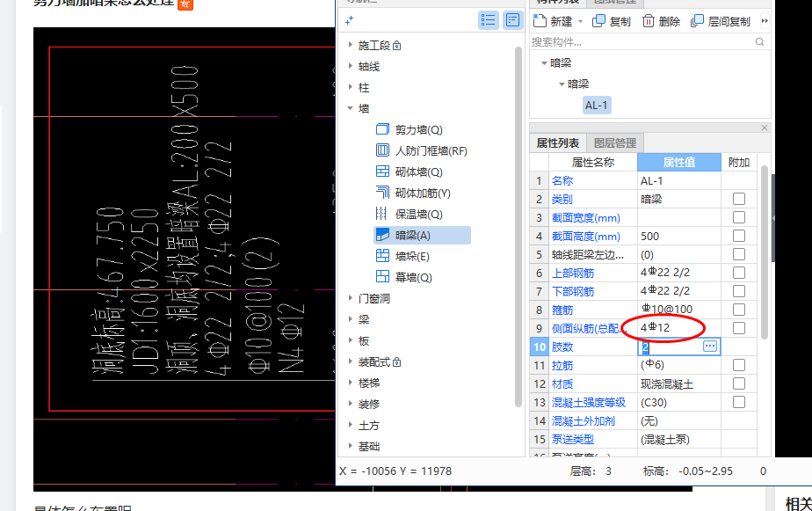Collapse the top 暗梁 component group
The width and height of the screenshot is (812, 511).
pyautogui.click(x=544, y=62)
